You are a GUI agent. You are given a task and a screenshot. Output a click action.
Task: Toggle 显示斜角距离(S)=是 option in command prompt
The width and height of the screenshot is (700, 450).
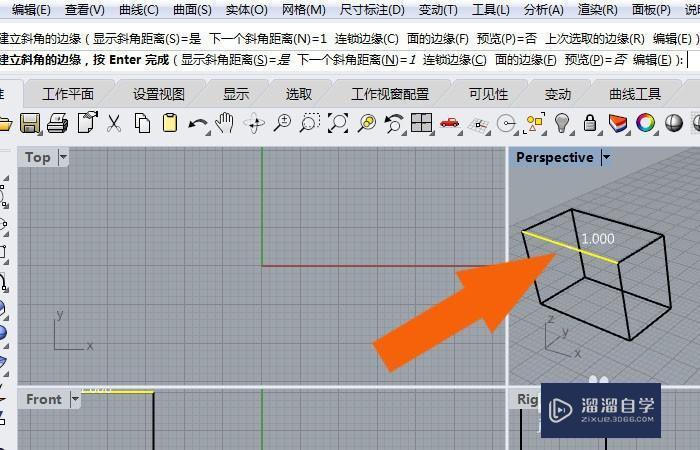[x=236, y=59]
